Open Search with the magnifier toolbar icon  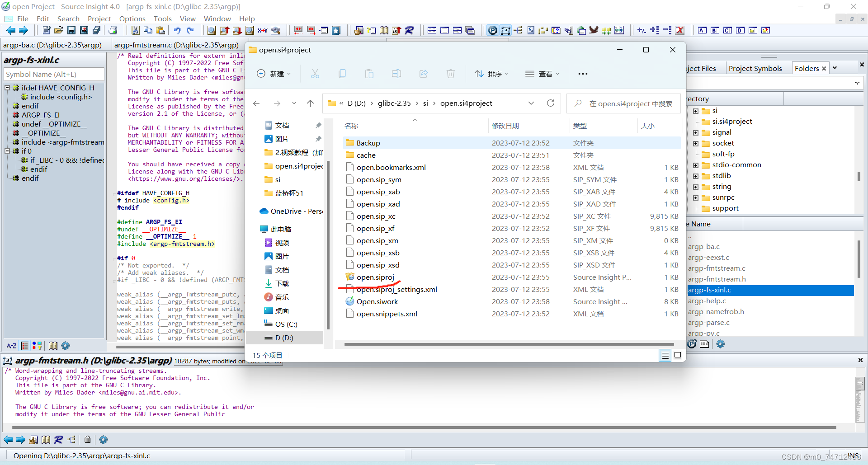tap(212, 30)
